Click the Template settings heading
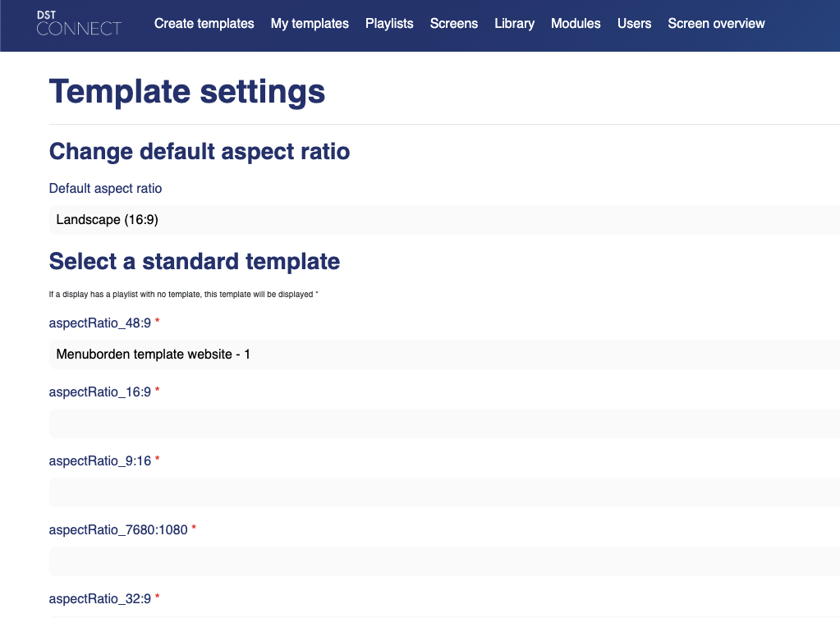This screenshot has width=840, height=618. [187, 92]
